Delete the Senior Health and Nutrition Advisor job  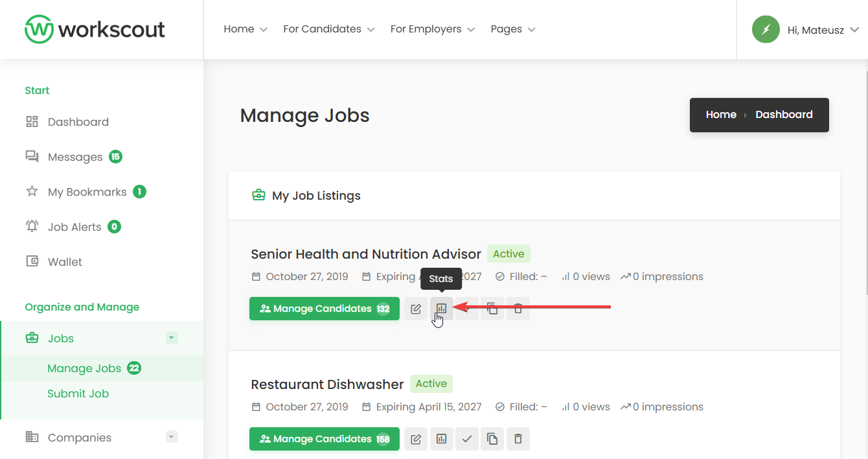(x=518, y=309)
